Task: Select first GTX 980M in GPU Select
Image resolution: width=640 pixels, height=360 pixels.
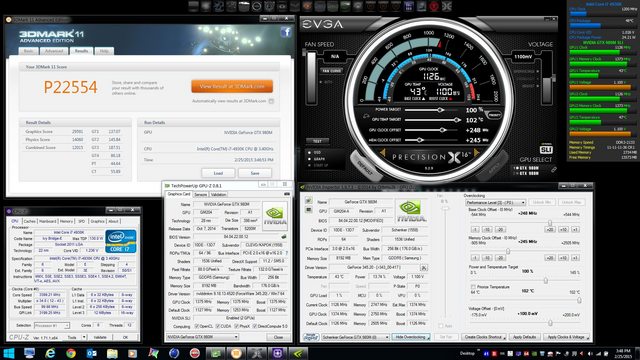Action: click(x=526, y=168)
